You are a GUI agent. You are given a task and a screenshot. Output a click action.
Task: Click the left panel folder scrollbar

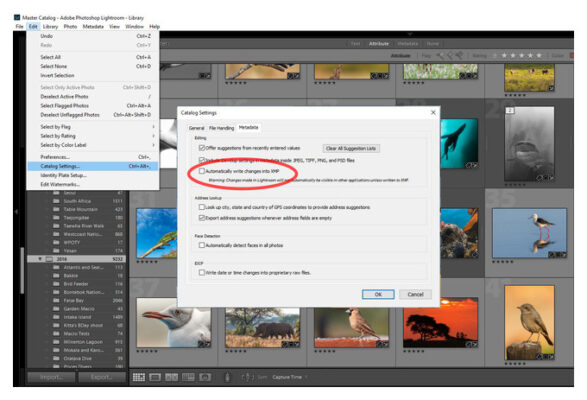click(22, 270)
